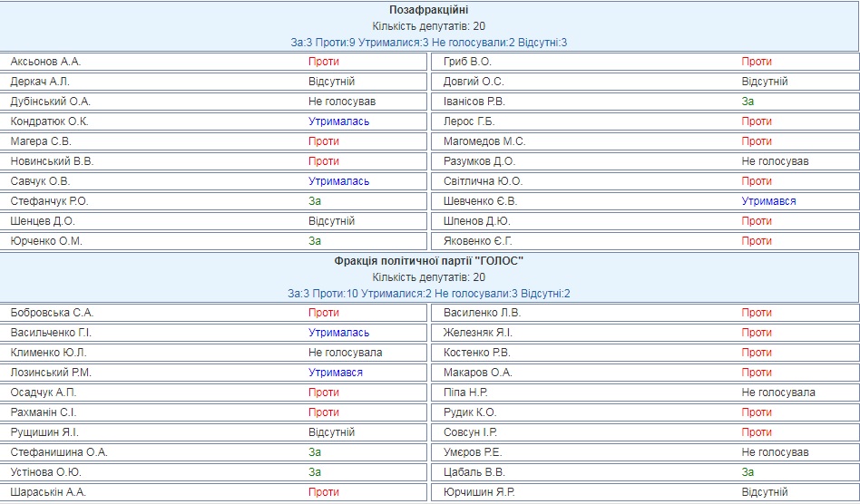
Task: Click the ГОЛОС faction vote summary line
Action: 429,294
